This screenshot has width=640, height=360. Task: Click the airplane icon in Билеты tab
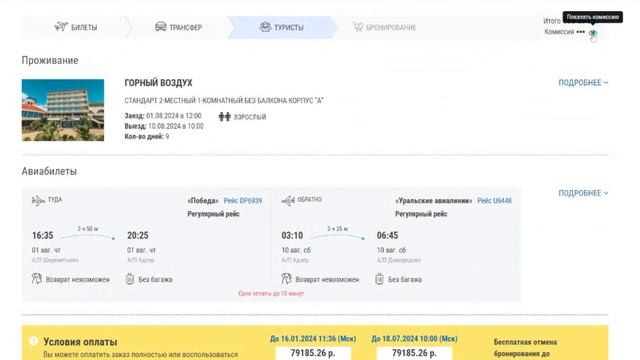pos(61,27)
